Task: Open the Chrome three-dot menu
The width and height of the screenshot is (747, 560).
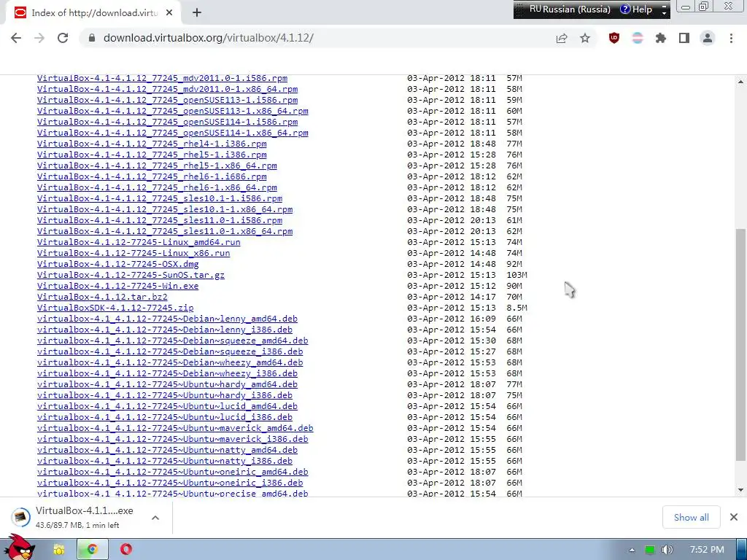Action: click(x=731, y=38)
